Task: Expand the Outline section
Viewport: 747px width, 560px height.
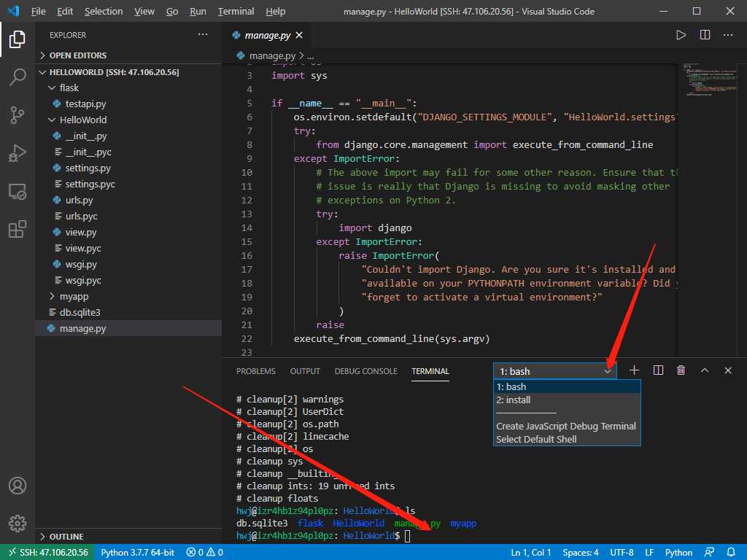Action: click(x=128, y=537)
